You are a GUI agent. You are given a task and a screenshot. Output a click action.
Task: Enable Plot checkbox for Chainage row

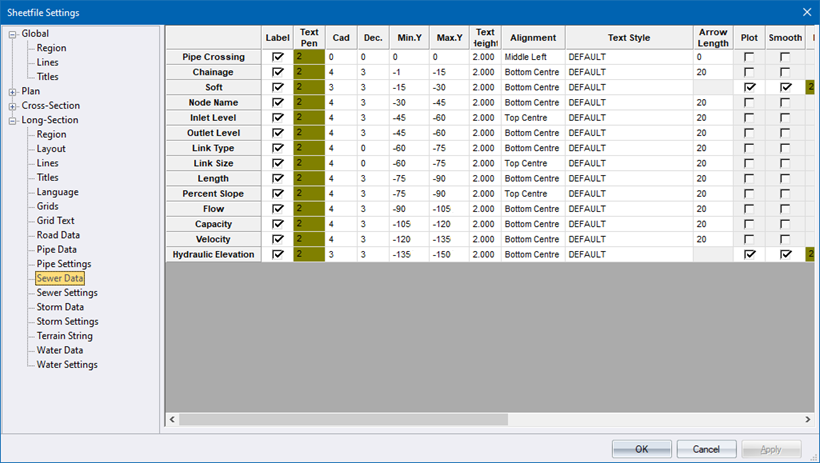coord(749,73)
